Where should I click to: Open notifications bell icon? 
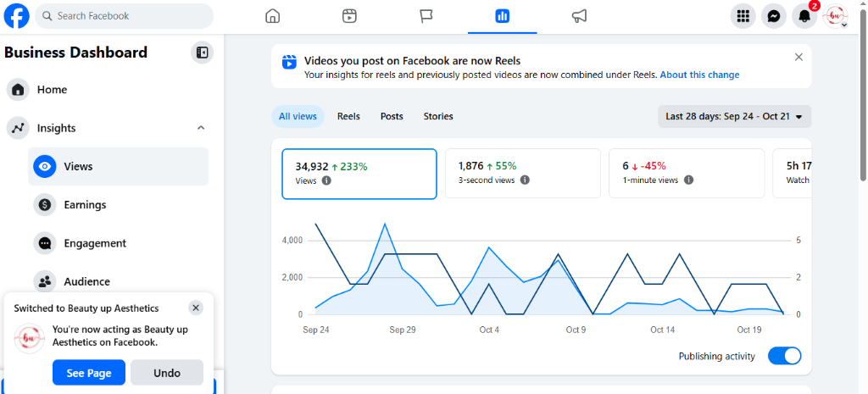(804, 16)
